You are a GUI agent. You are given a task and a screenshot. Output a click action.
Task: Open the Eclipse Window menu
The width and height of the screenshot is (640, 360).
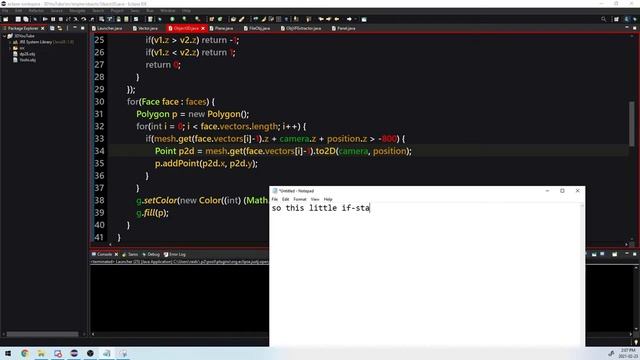(167, 11)
